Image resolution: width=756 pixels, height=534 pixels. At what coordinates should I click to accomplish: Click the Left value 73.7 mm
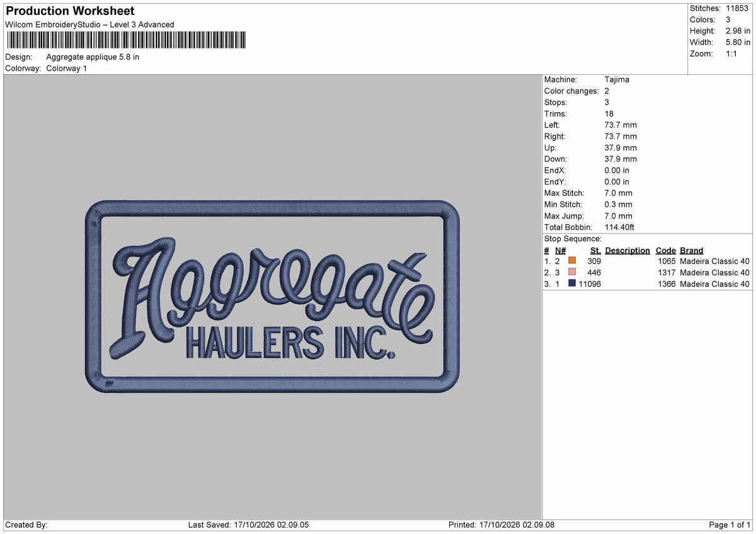coord(621,125)
